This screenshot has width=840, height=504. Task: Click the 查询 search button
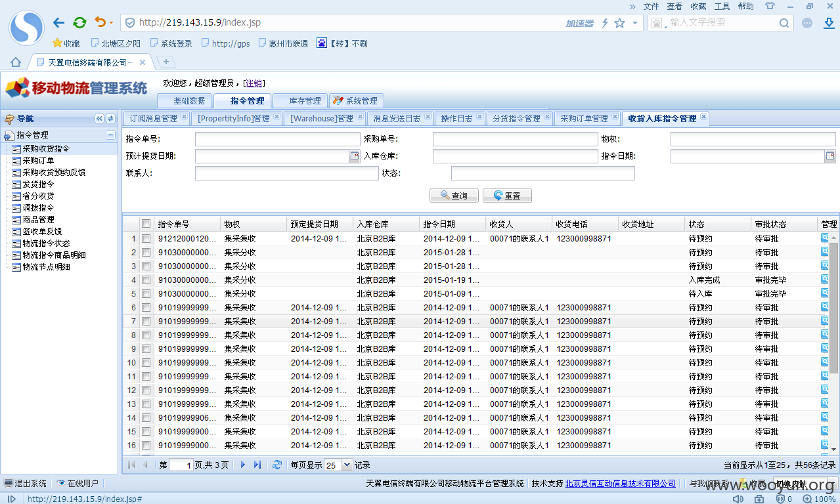tap(454, 196)
